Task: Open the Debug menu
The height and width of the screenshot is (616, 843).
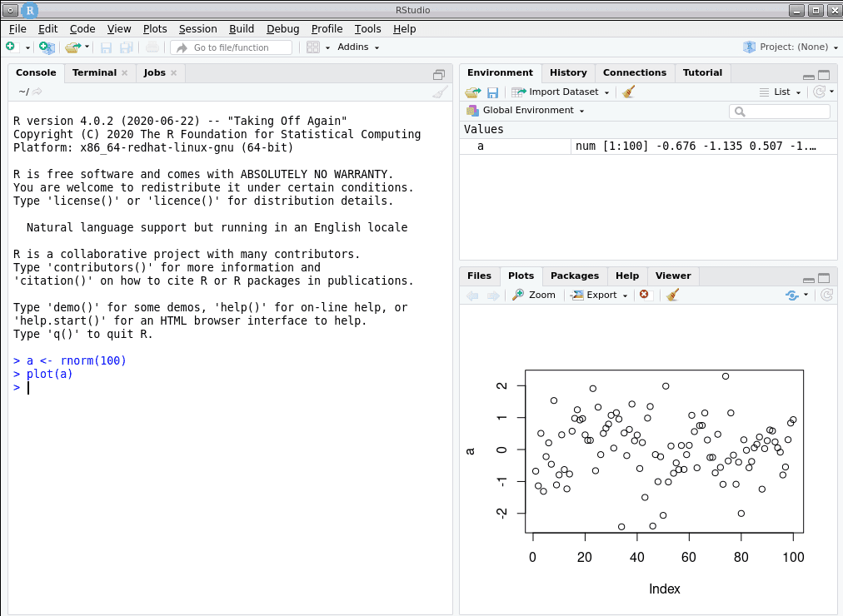Action: pos(282,29)
